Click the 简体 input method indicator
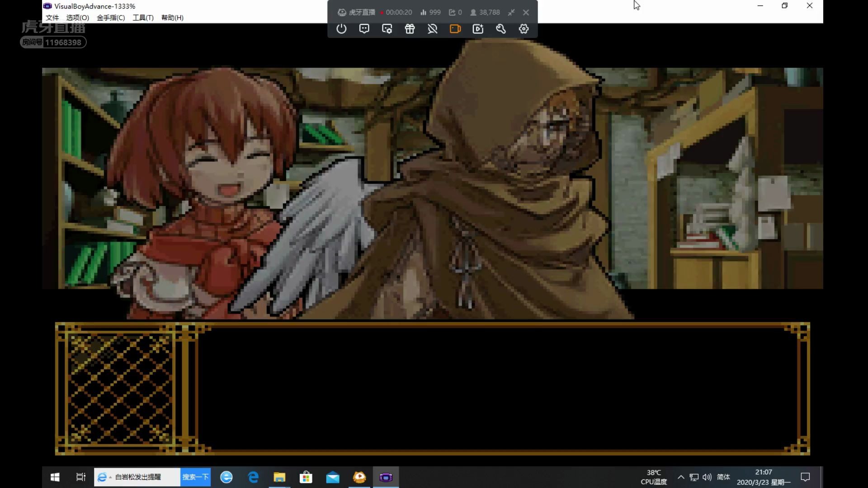868x488 pixels. tap(723, 477)
